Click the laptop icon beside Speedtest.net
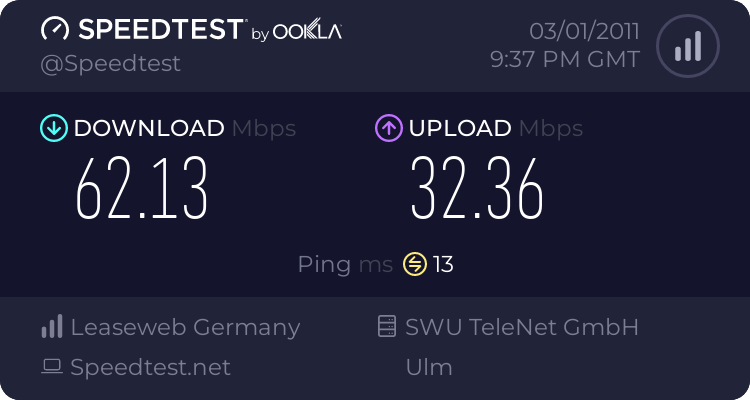This screenshot has height=400, width=750. pos(52,367)
